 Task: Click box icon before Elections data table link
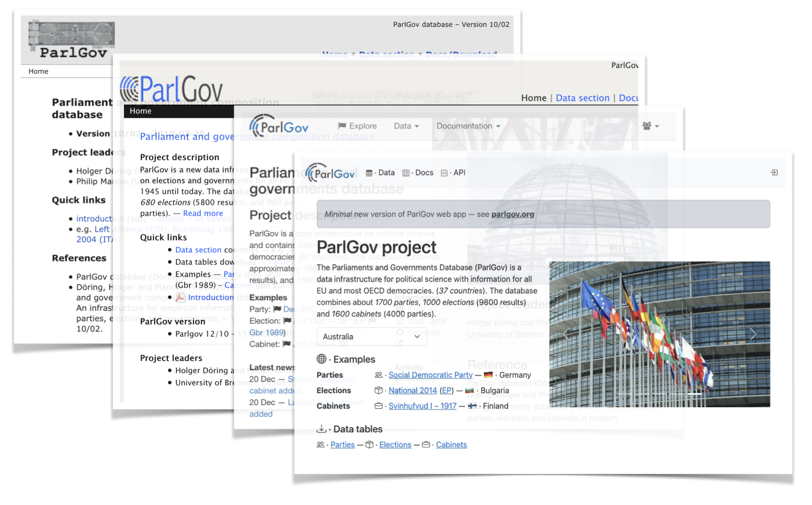click(369, 444)
